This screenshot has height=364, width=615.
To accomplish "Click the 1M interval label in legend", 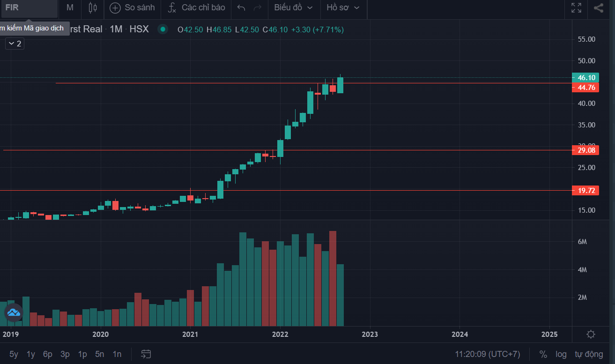I will pos(116,29).
